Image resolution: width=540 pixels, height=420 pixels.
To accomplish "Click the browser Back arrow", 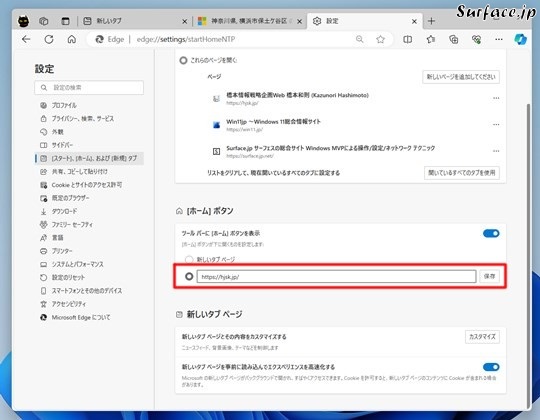I will 26,39.
